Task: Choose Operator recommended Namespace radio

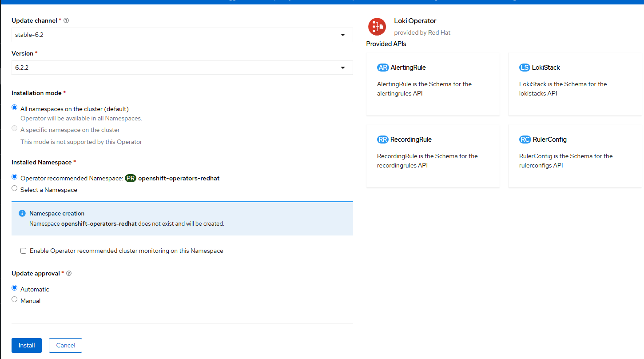Action: pyautogui.click(x=15, y=177)
